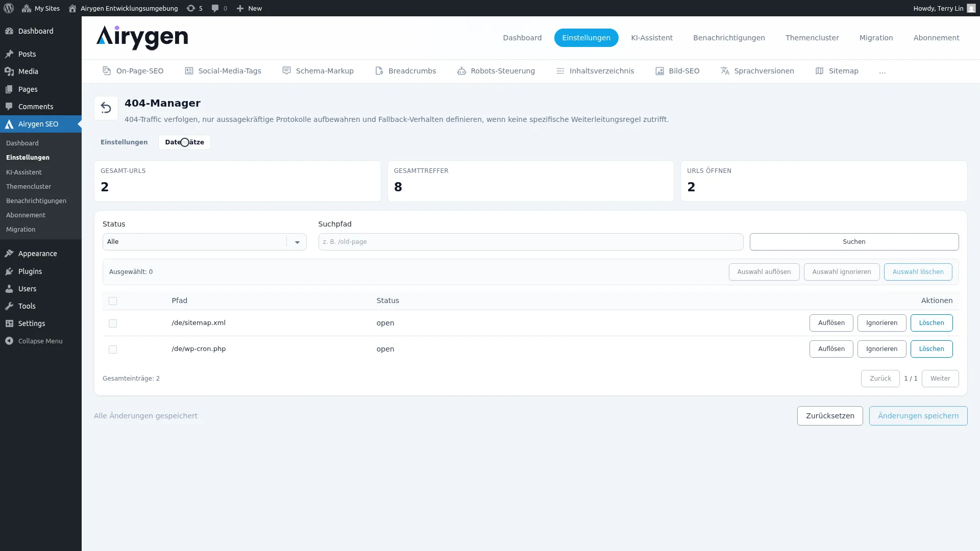Open the Abonnement top navigation tab
This screenshot has width=980, height=551.
coord(936,38)
